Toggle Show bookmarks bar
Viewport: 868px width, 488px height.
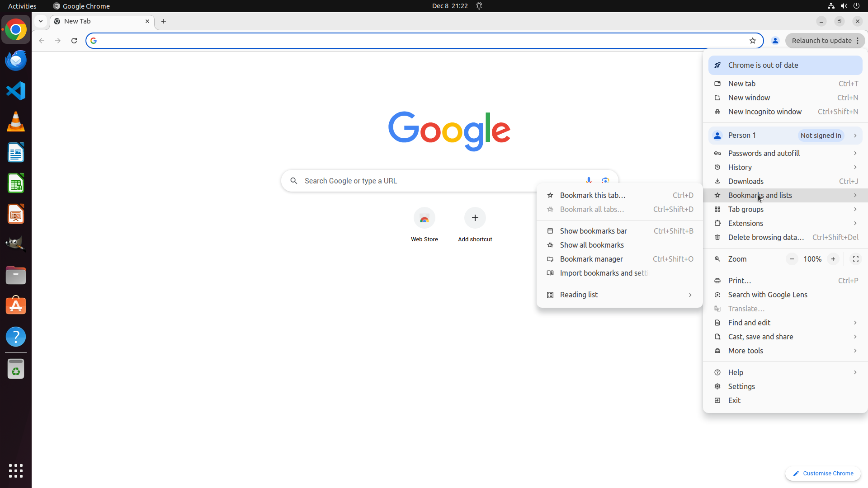(x=620, y=231)
